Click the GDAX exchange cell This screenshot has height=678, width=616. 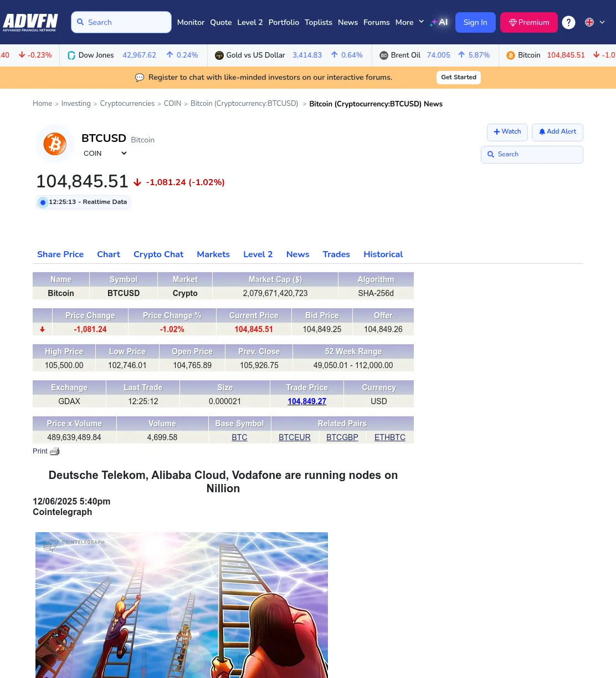tap(69, 401)
